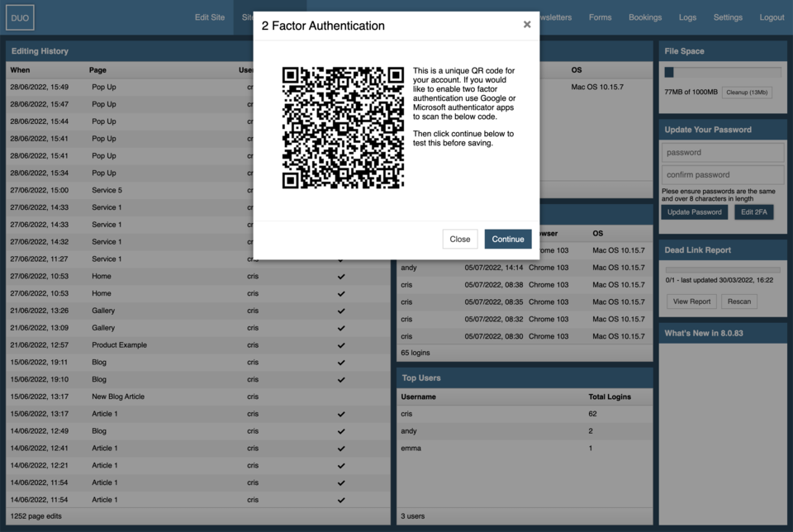Focus the confirm password field
Viewport: 793px width, 532px height.
[x=723, y=174]
